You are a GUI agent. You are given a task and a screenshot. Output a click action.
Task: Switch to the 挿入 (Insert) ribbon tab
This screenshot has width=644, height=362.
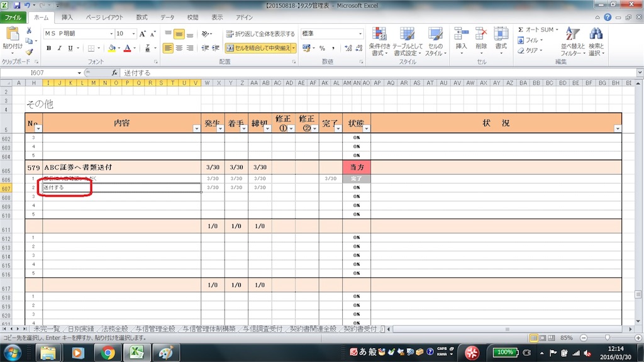point(67,17)
